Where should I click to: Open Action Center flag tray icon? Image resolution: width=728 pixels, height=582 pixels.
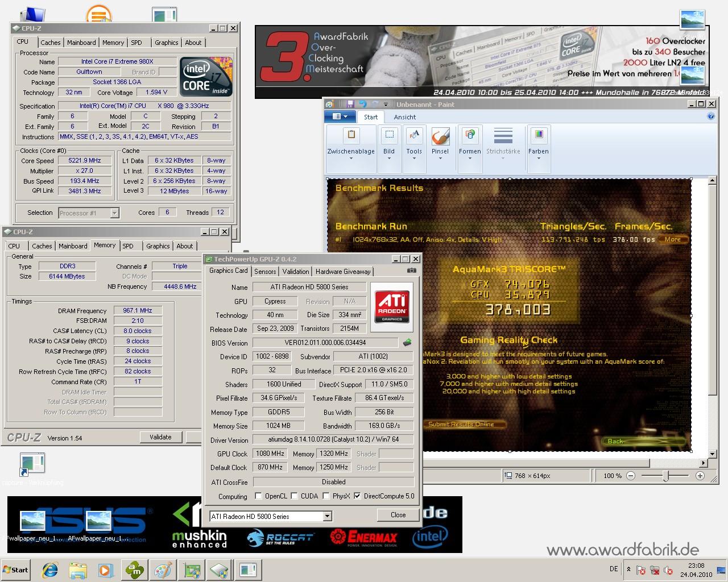(x=641, y=570)
